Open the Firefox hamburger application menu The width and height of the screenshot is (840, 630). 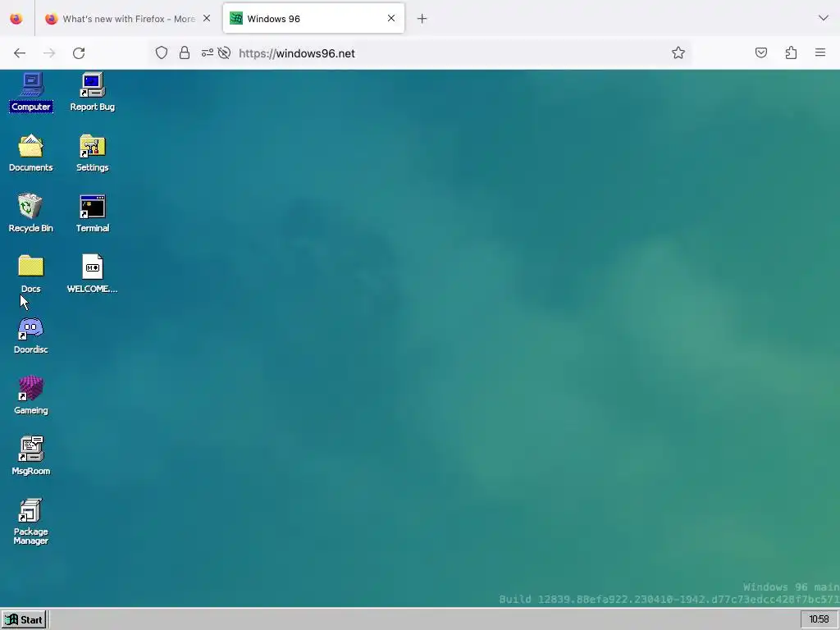click(820, 52)
